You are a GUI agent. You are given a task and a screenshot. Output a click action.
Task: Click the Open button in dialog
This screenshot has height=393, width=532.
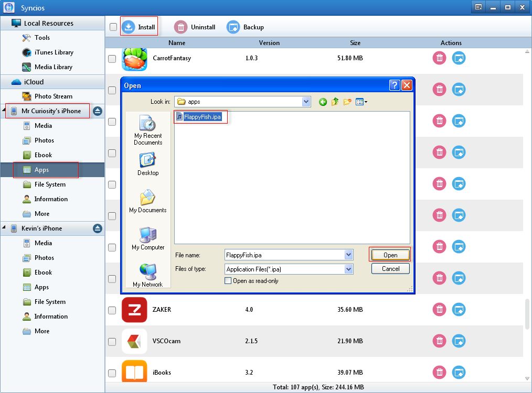(x=390, y=255)
